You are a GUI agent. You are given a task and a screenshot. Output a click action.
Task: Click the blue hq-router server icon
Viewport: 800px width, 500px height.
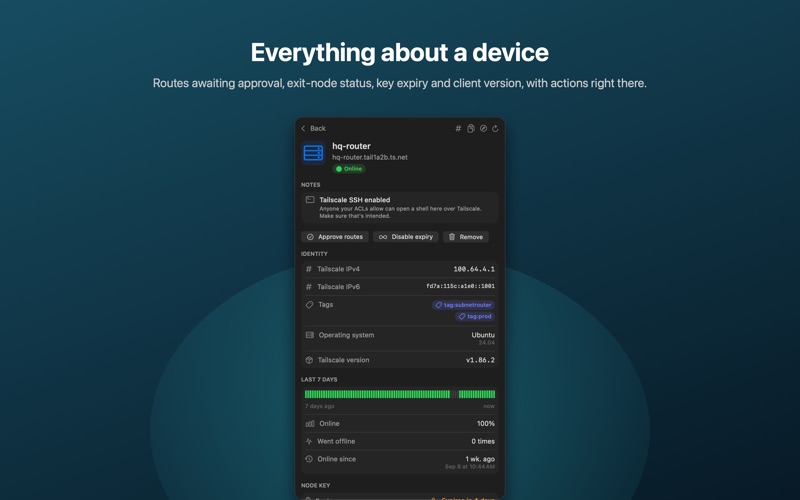(x=313, y=153)
